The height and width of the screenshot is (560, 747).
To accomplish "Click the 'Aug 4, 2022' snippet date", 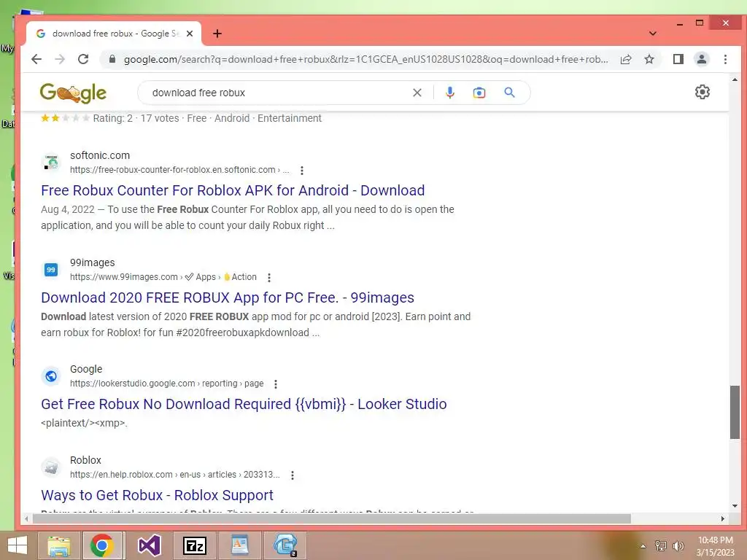I will 68,209.
